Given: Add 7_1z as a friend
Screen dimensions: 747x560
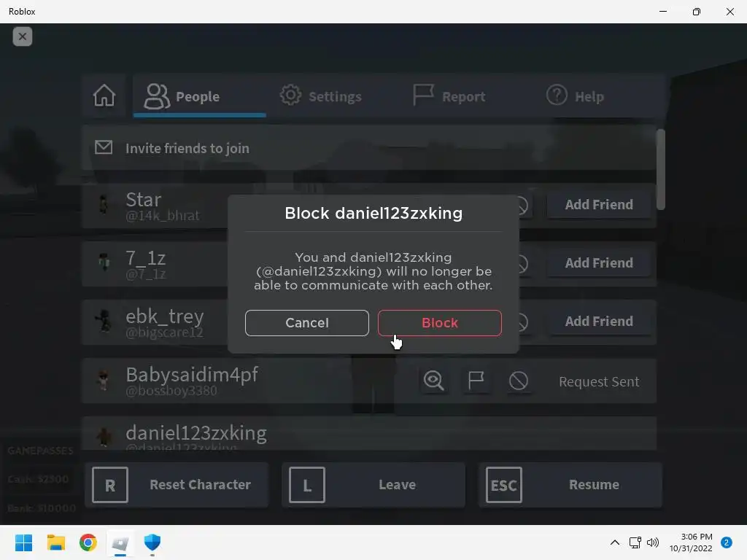Looking at the screenshot, I should [599, 262].
